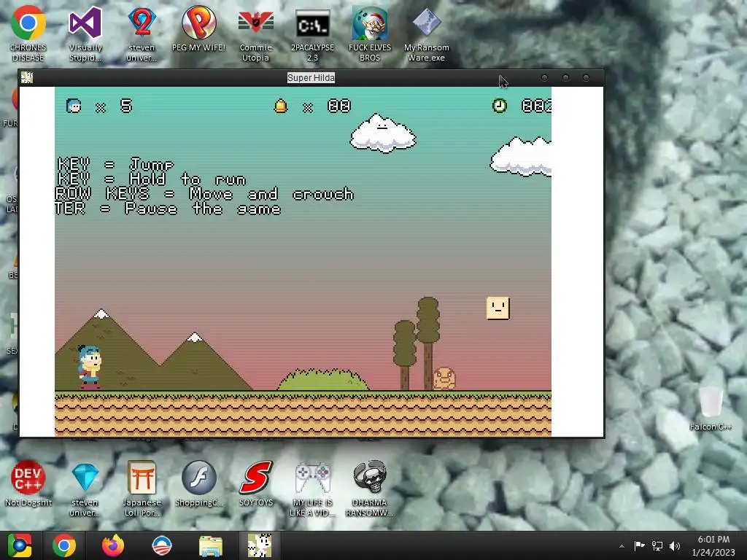Image resolution: width=747 pixels, height=560 pixels.
Task: Open the DHARMA RANSOMW... skull icon
Action: 370,488
